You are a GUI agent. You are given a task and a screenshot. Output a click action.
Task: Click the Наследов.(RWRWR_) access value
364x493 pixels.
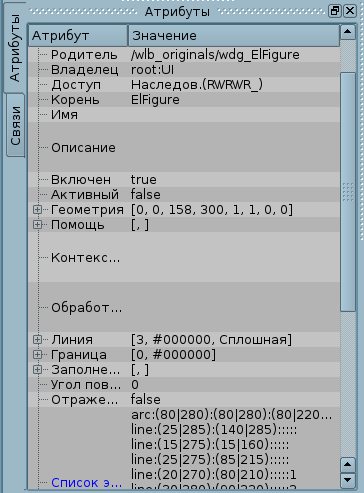pos(197,85)
